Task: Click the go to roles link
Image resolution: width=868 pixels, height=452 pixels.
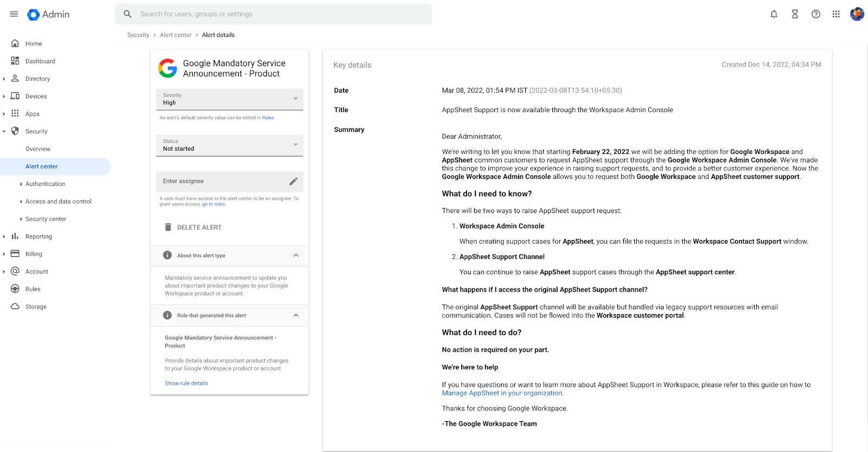Action: (213, 204)
